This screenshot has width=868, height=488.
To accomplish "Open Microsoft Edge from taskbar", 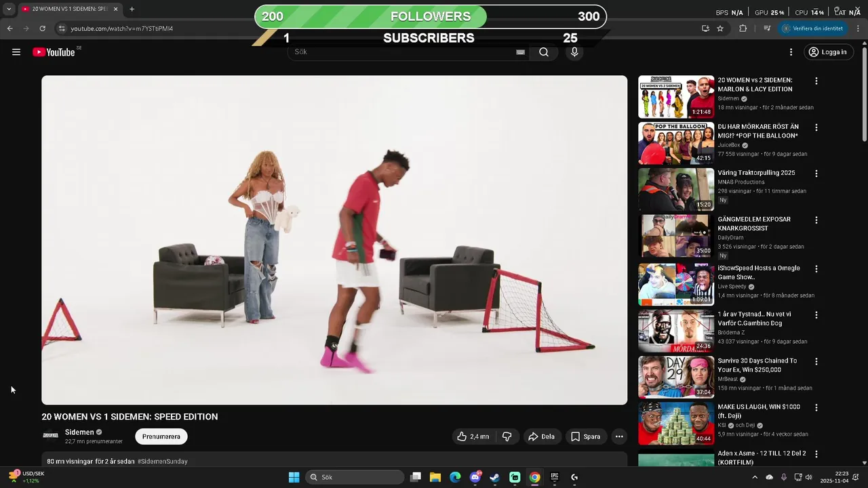I will 455,477.
